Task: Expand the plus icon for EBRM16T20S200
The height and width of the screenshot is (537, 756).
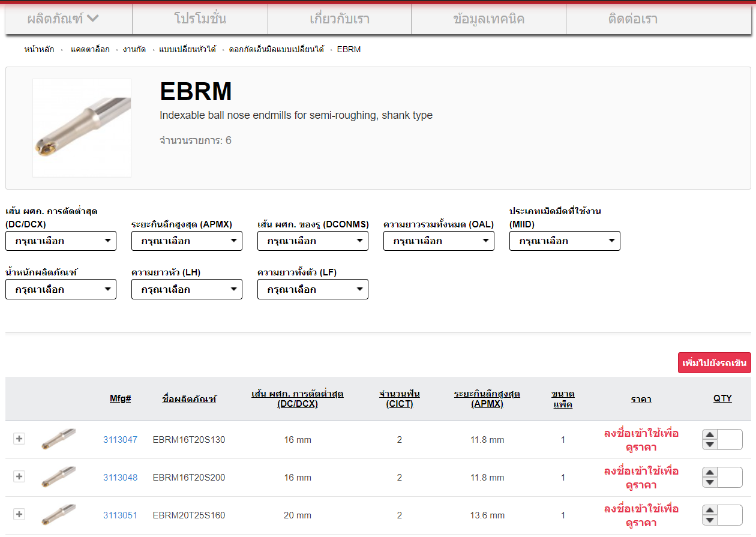Action: [19, 476]
